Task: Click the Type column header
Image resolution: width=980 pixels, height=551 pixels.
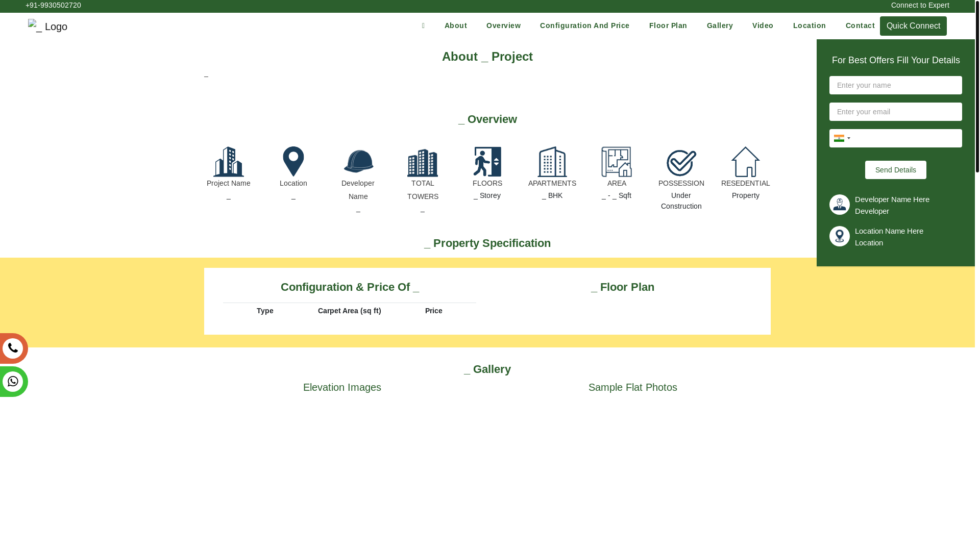Action: [265, 311]
